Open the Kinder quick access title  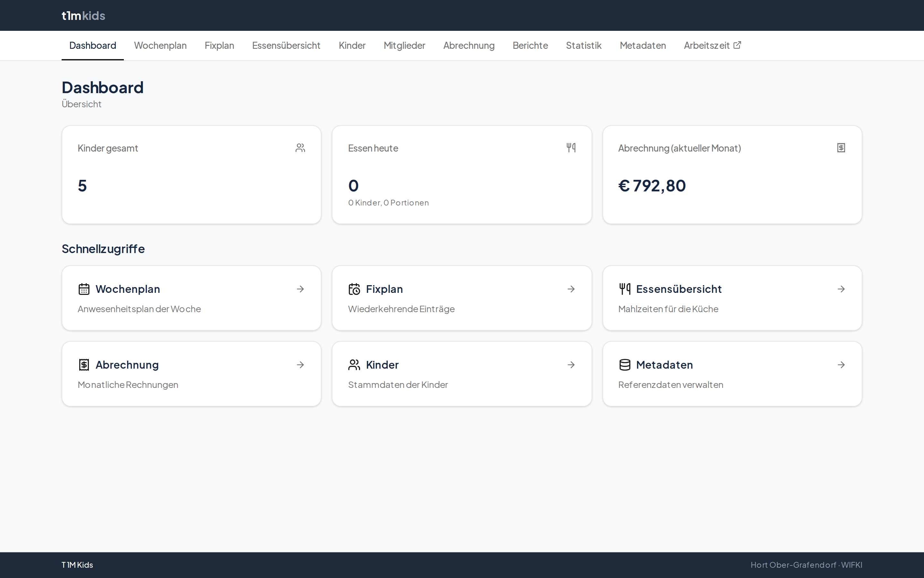pyautogui.click(x=382, y=365)
